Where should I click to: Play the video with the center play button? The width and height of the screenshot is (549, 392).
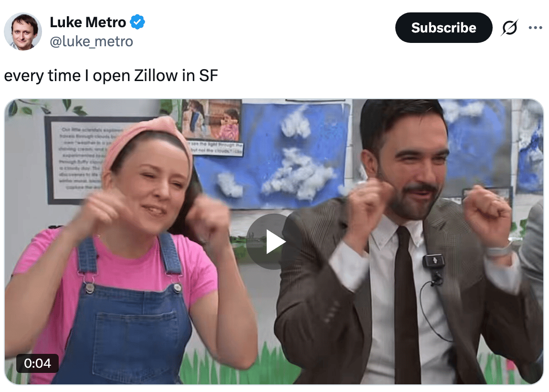[x=274, y=241]
